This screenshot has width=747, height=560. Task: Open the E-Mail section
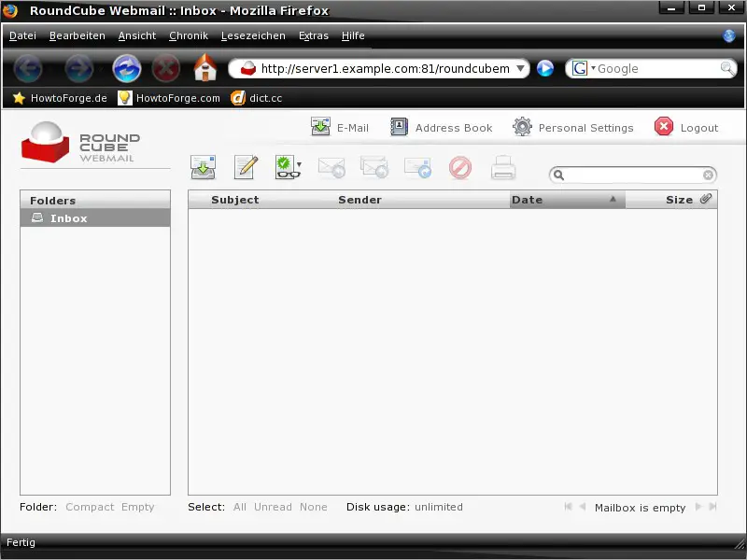click(340, 128)
